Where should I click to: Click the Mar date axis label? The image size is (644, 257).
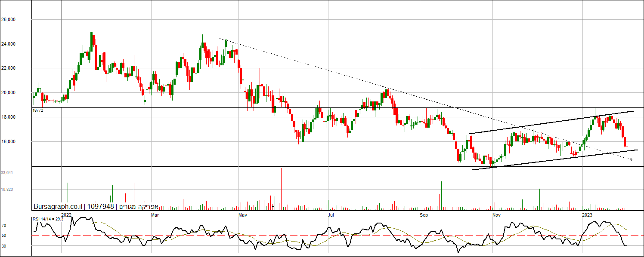(155, 214)
